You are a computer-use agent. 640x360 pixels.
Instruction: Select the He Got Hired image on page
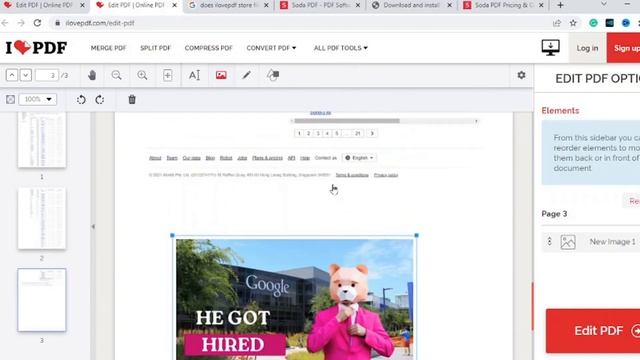coord(294,299)
